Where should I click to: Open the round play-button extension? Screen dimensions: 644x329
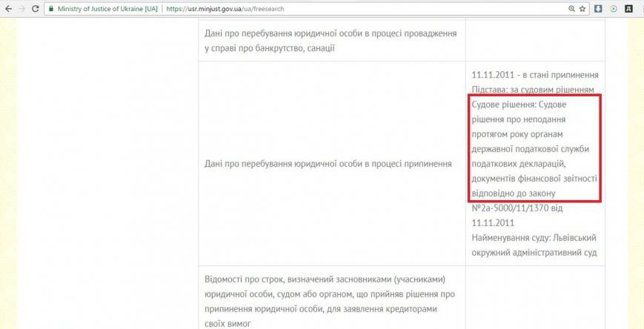click(x=614, y=9)
